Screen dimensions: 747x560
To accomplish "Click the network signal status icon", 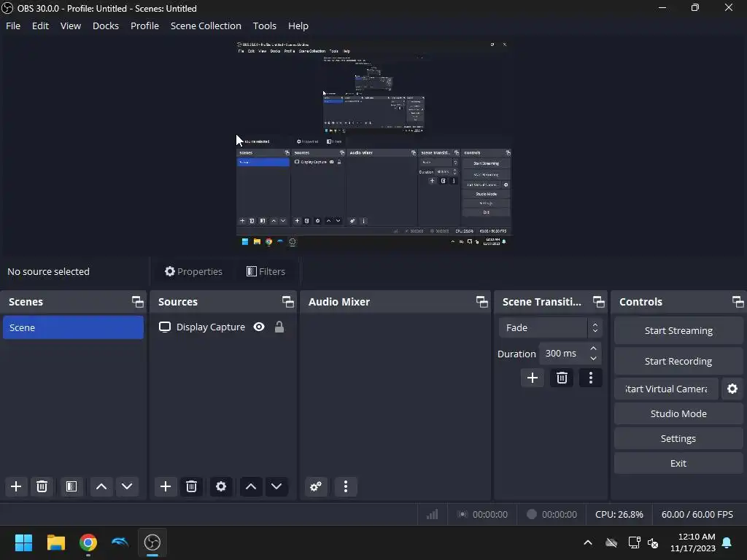I will click(432, 514).
